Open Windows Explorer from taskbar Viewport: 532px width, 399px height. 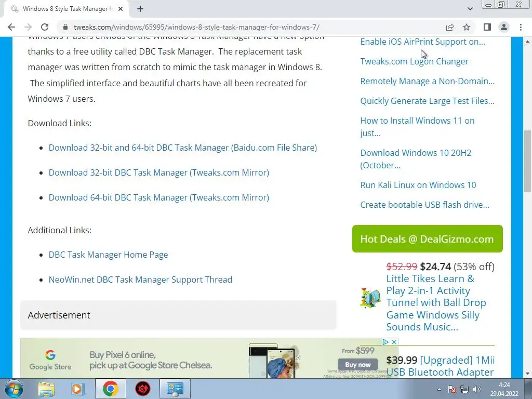[46, 389]
